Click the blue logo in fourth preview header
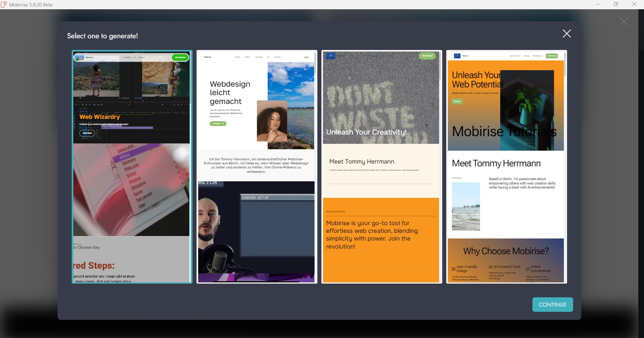Screen dimensions: 644x338 tap(457, 56)
